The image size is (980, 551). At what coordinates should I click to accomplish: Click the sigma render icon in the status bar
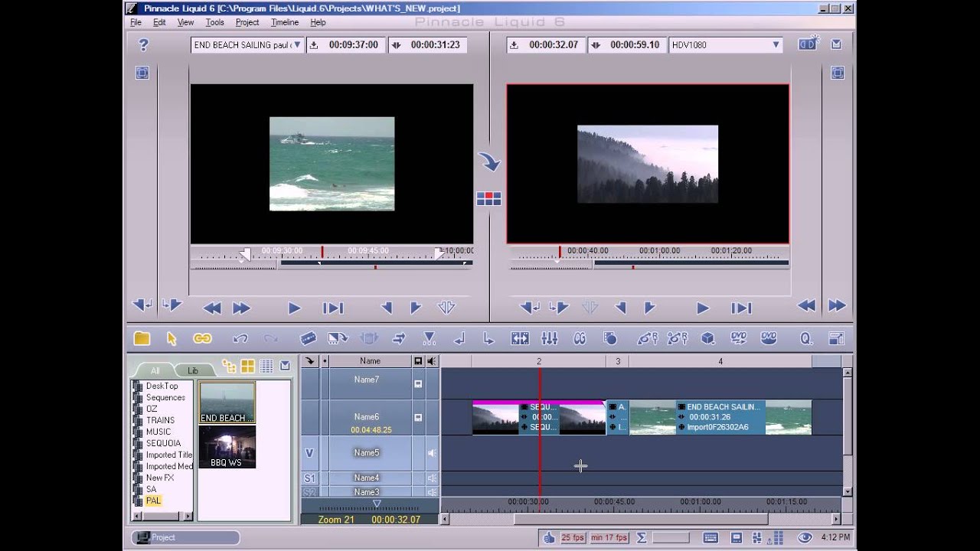[642, 537]
